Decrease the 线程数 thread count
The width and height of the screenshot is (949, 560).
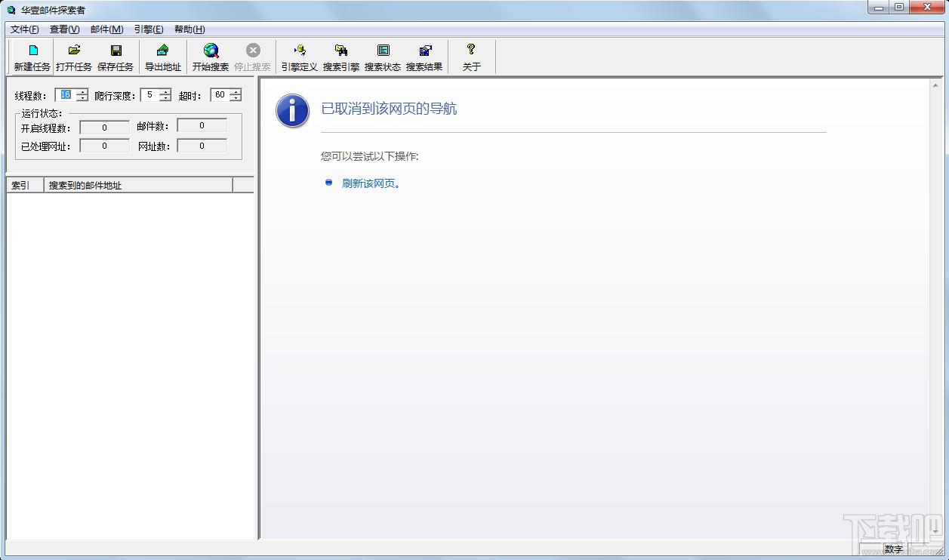tap(82, 98)
